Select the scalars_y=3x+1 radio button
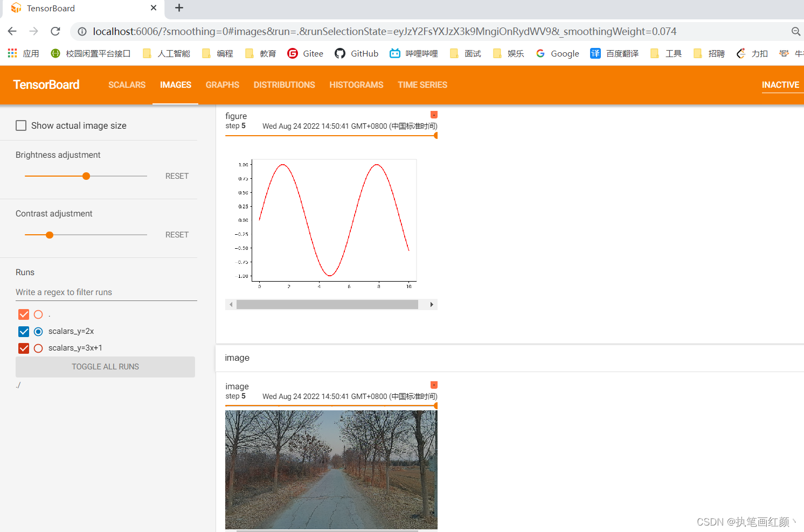Image resolution: width=804 pixels, height=532 pixels. (x=38, y=348)
